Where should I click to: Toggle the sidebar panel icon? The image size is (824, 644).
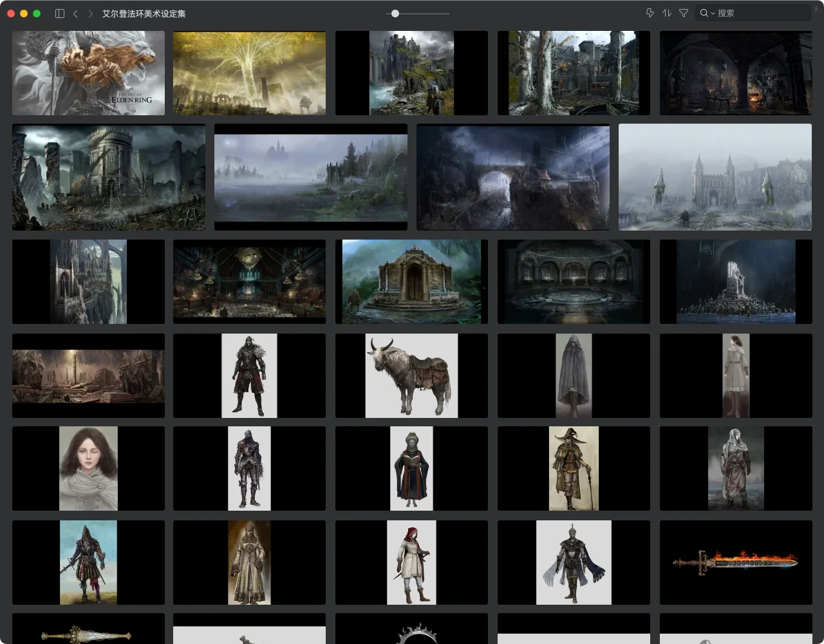tap(60, 14)
